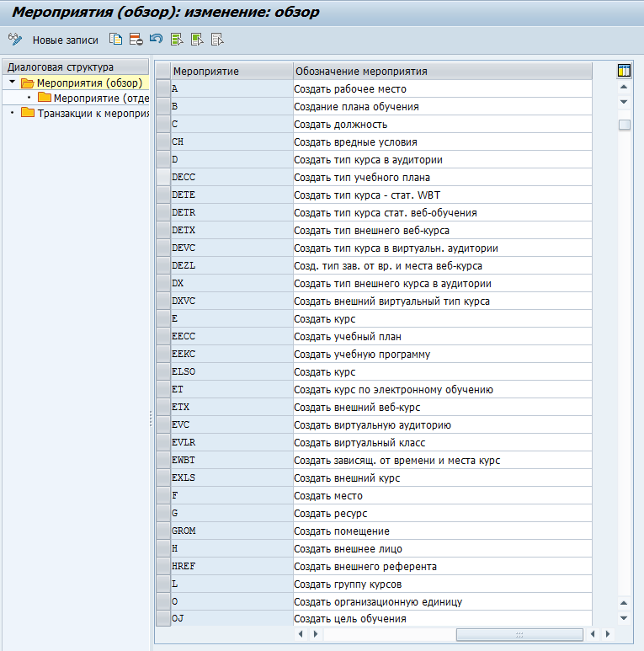Screen dimensions: 644x651
Task: Toggle display/change mode icon
Action: tap(15, 40)
